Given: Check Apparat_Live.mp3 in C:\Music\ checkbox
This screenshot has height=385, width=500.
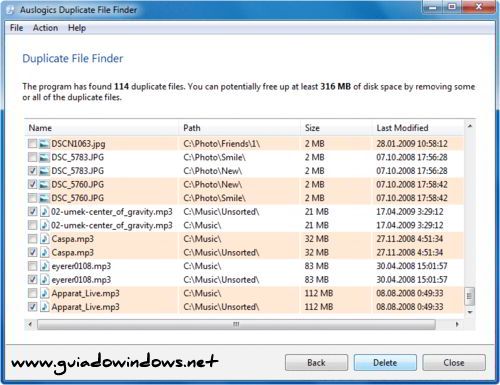Looking at the screenshot, I should pyautogui.click(x=32, y=293).
